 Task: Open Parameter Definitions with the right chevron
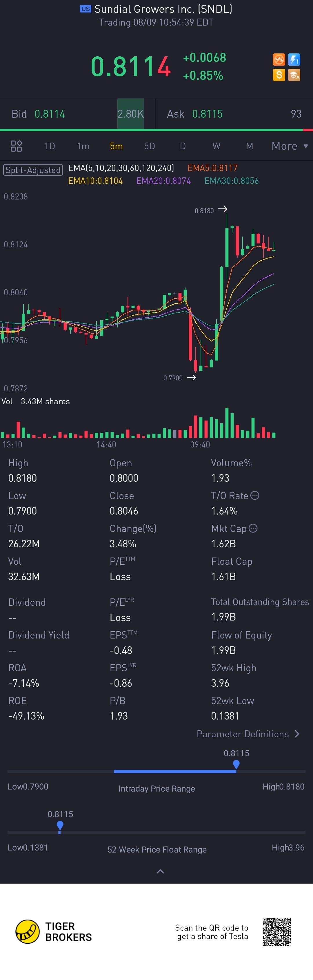(297, 734)
